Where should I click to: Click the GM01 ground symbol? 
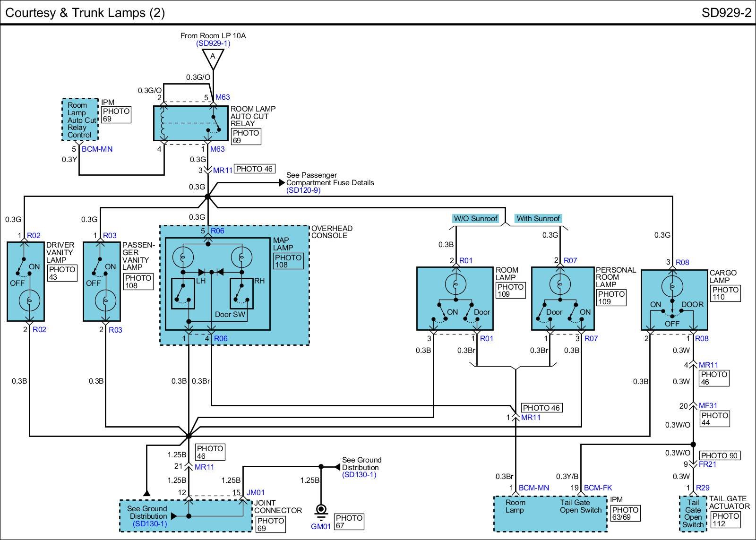[321, 512]
